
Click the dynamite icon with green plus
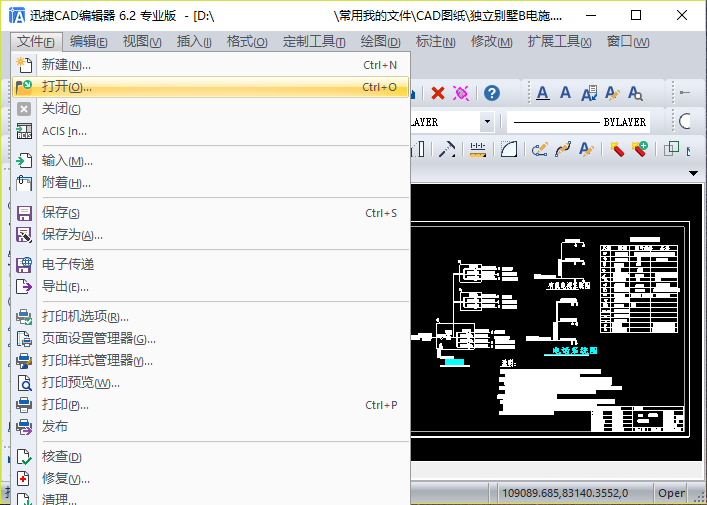tap(640, 149)
